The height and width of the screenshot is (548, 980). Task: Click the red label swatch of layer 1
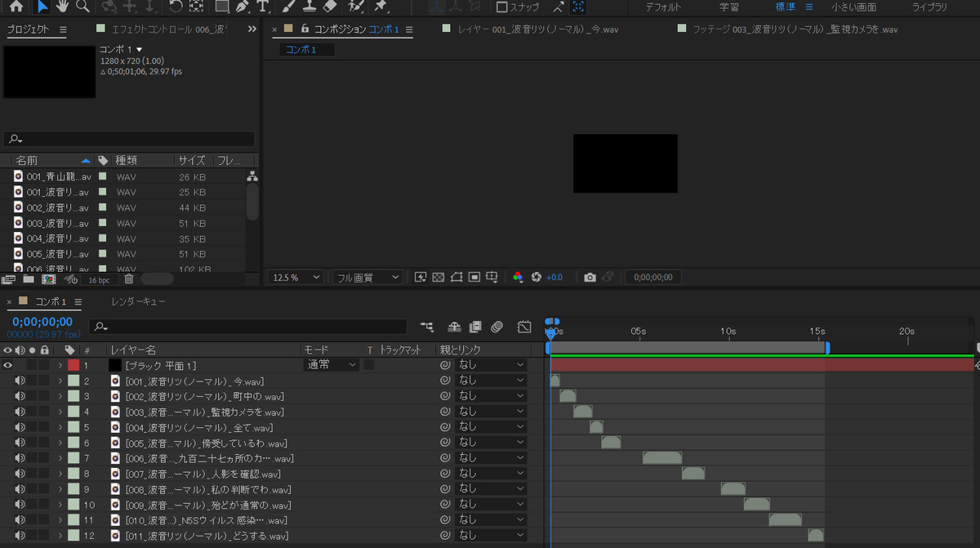[x=73, y=365]
